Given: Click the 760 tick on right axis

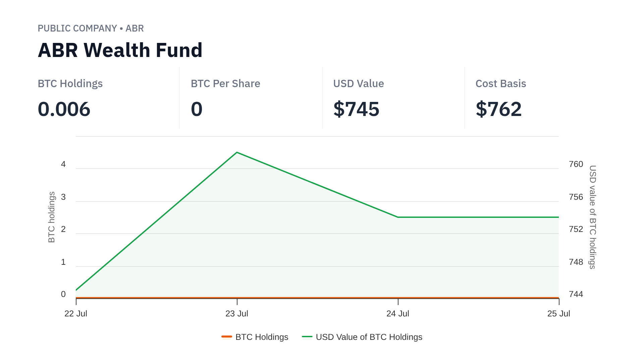Looking at the screenshot, I should [x=576, y=164].
